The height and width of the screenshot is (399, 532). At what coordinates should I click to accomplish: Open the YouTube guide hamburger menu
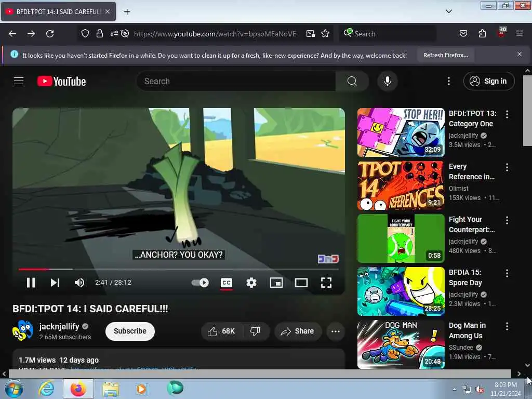pos(19,81)
